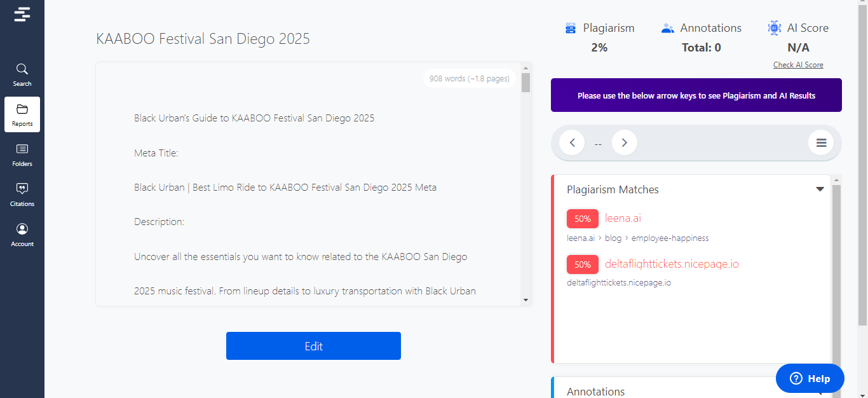Open Account from the sidebar
The width and height of the screenshot is (868, 398).
[22, 235]
